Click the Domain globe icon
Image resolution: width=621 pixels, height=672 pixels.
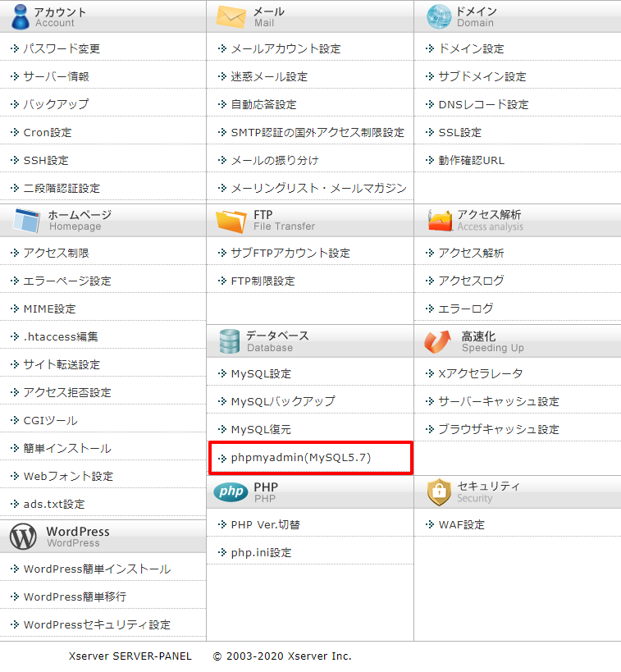coord(439,16)
